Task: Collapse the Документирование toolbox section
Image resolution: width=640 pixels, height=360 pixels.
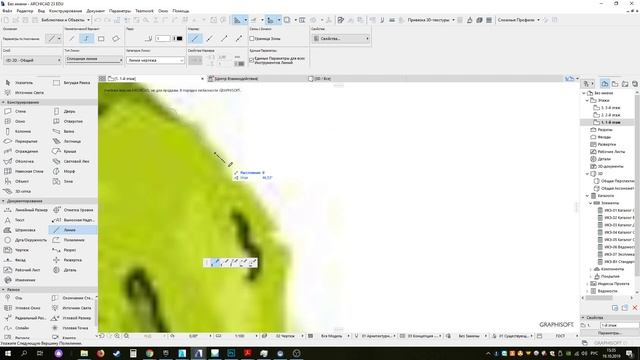Action: point(4,201)
